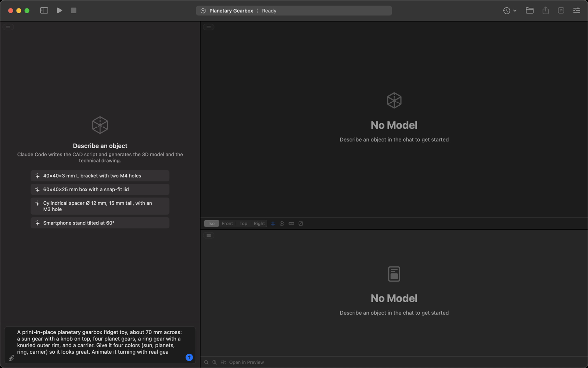
Task: Switch to the Top view
Action: click(x=243, y=223)
